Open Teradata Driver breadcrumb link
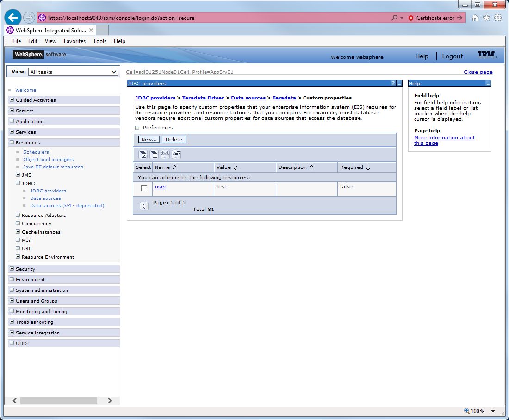 click(203, 98)
